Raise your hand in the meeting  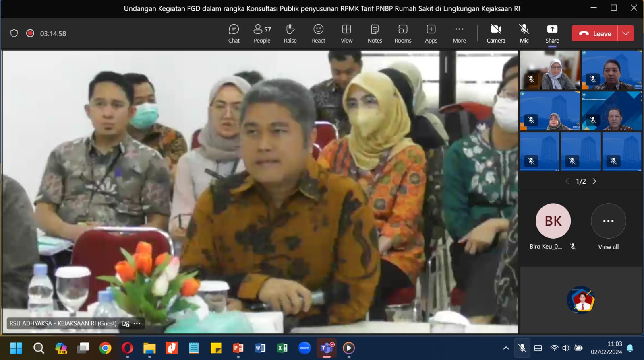pos(290,34)
